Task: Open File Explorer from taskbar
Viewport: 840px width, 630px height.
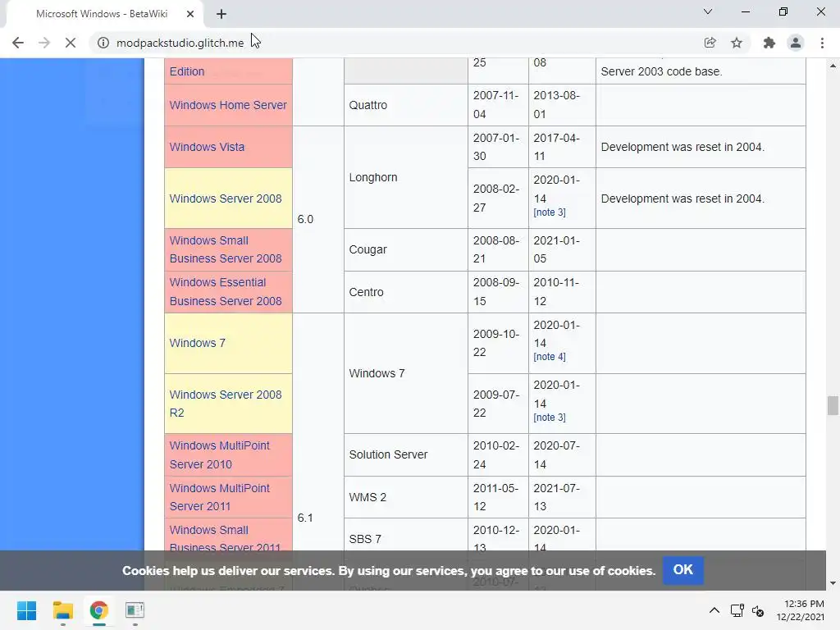Action: 62,610
